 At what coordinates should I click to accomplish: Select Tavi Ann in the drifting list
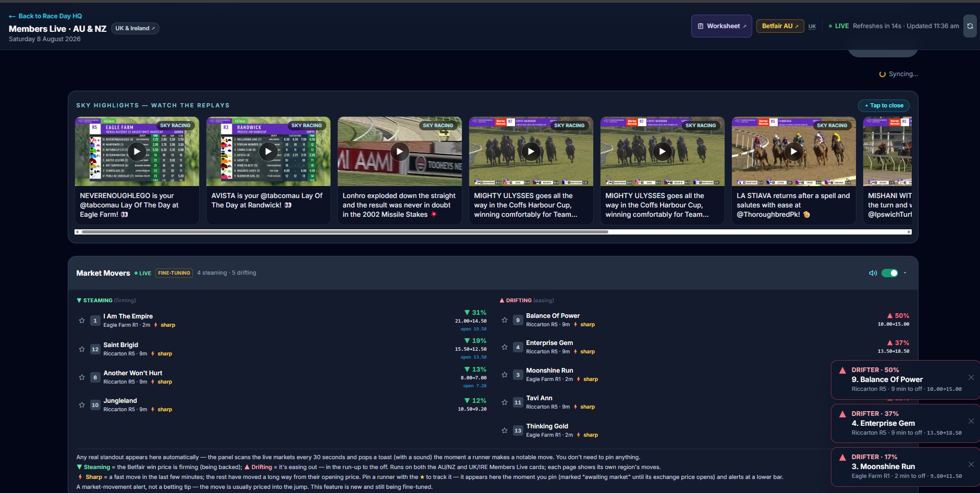click(x=540, y=398)
